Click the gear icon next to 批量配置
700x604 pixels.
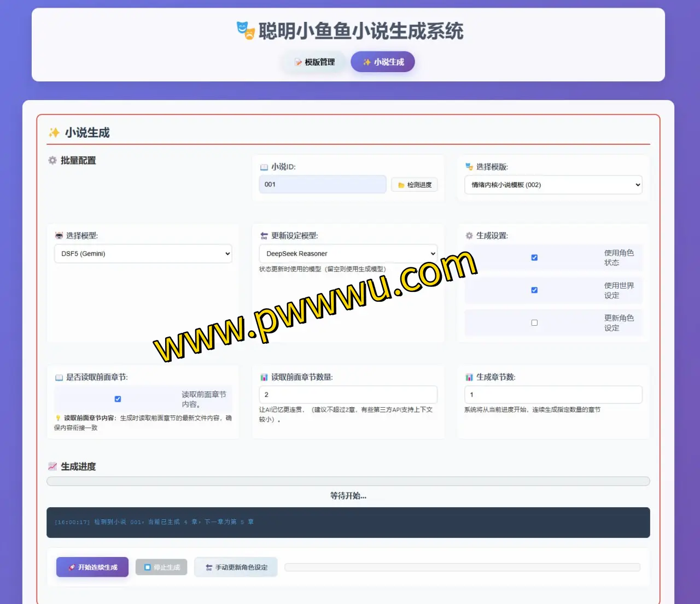click(x=52, y=160)
